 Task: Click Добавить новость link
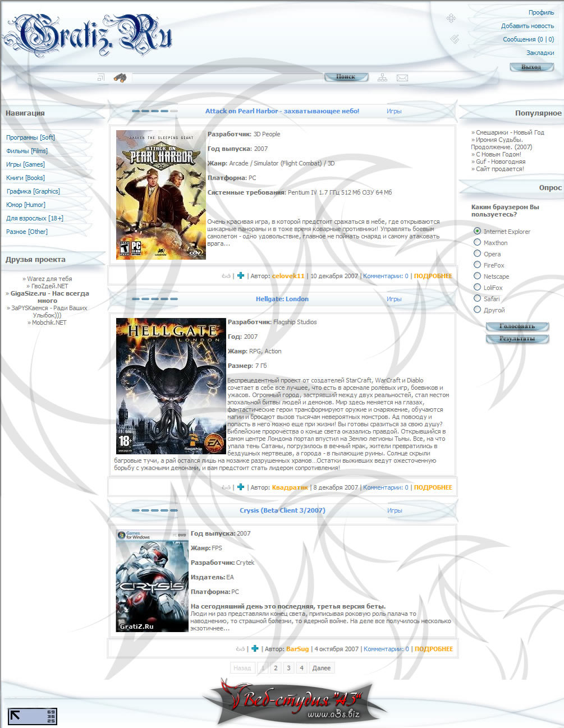(x=528, y=26)
